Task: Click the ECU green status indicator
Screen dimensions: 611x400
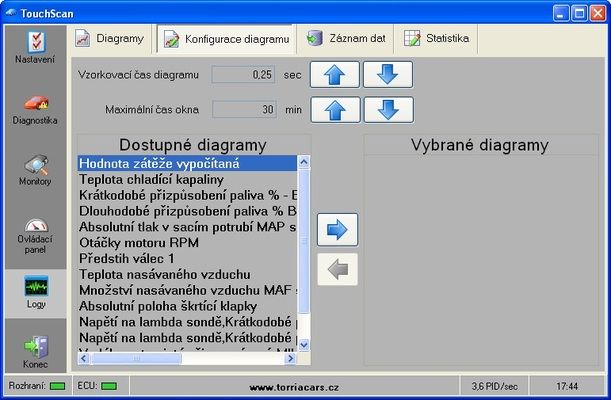Action: click(x=109, y=386)
